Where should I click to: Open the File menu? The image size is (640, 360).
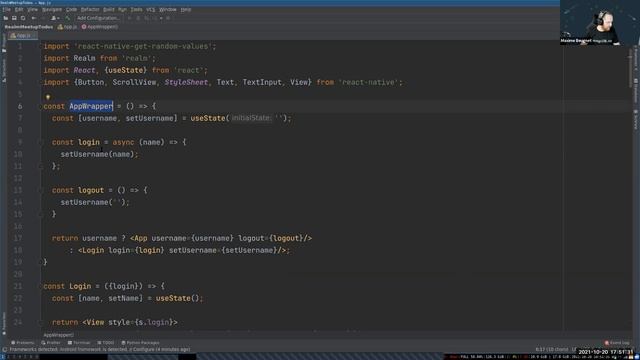[7, 9]
